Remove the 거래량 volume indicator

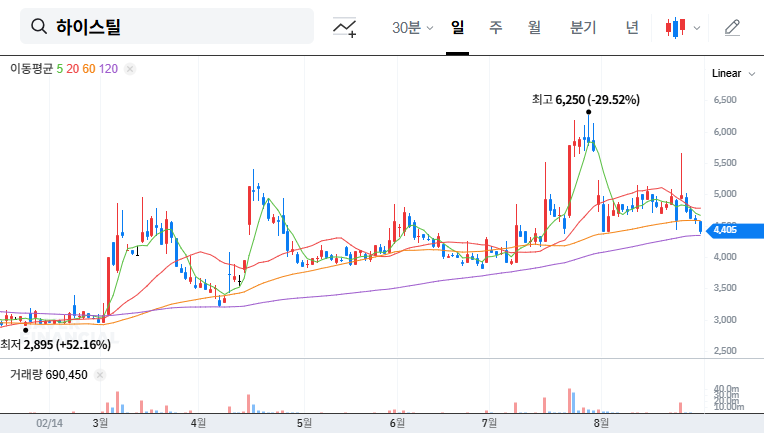pos(100,375)
